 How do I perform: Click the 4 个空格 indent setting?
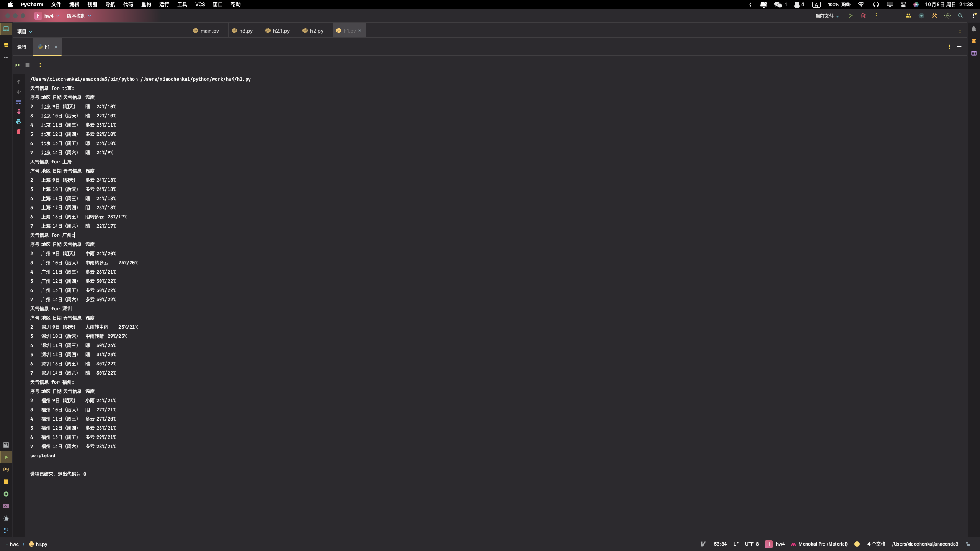tap(876, 544)
